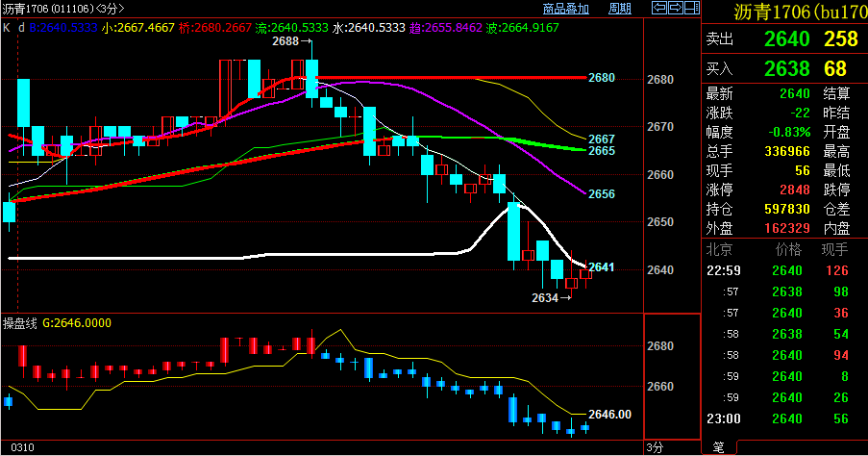The height and width of the screenshot is (456, 868).
Task: Click the K indicator label in chart header
Action: (x=7, y=27)
